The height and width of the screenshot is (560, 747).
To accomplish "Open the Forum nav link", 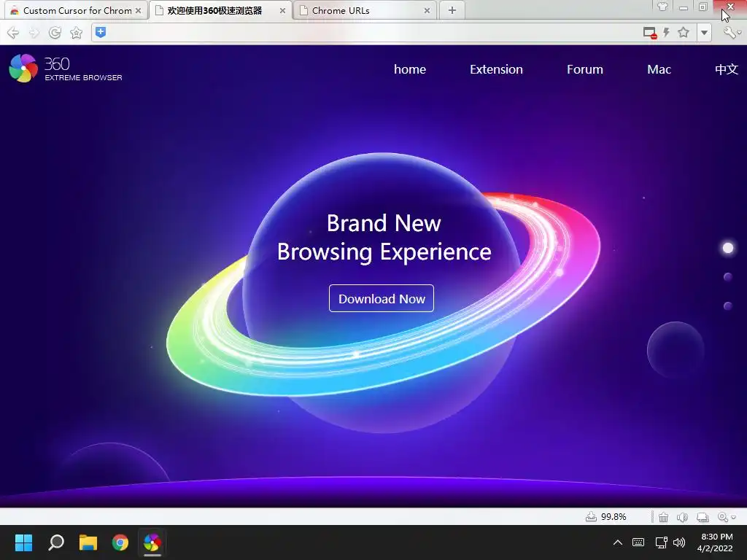I will click(585, 69).
